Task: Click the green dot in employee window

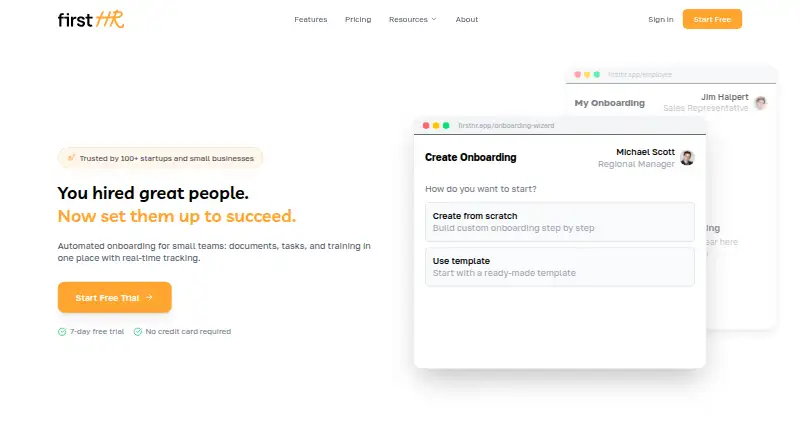Action: [x=597, y=75]
